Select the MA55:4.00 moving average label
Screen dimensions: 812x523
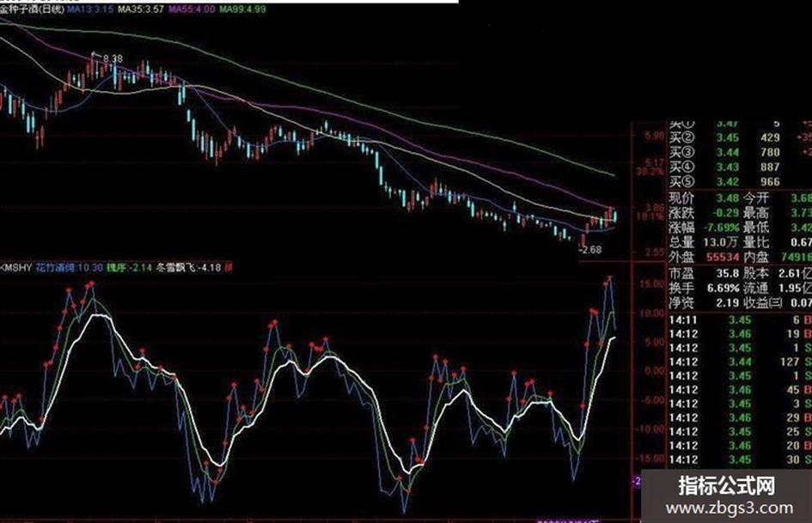click(x=192, y=9)
